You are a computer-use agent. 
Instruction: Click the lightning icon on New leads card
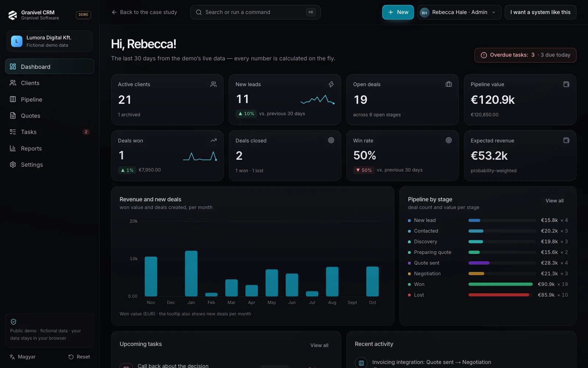(331, 84)
